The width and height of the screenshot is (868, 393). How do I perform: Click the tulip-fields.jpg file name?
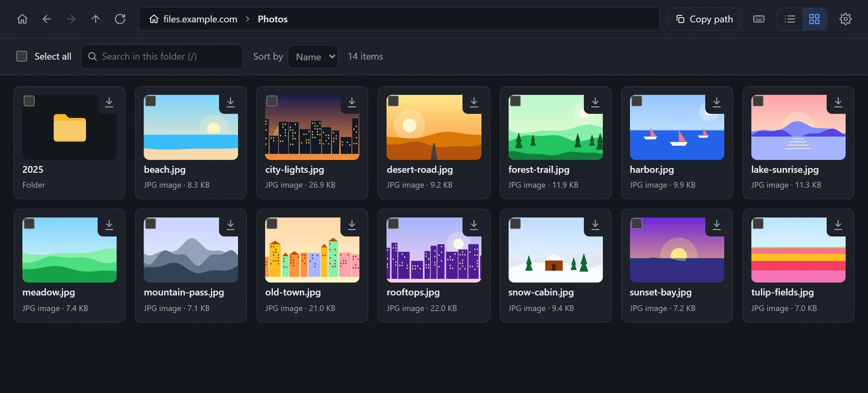pos(783,292)
